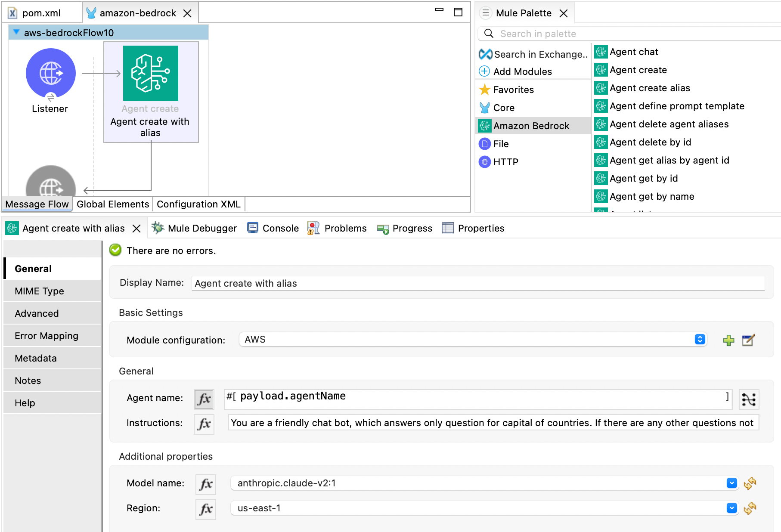Toggle expression mode for Instructions
Screen dimensions: 781x532
point(204,424)
